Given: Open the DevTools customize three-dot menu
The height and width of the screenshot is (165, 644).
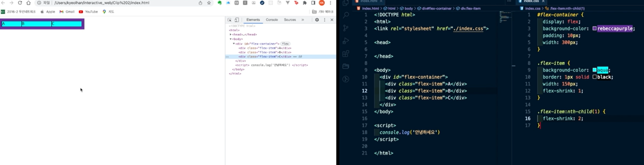Looking at the screenshot, I should tap(325, 20).
